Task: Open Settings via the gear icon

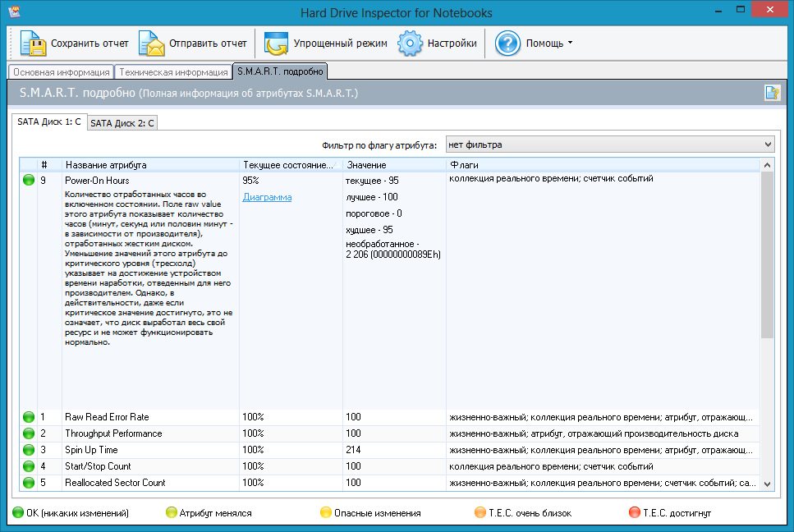Action: click(410, 44)
